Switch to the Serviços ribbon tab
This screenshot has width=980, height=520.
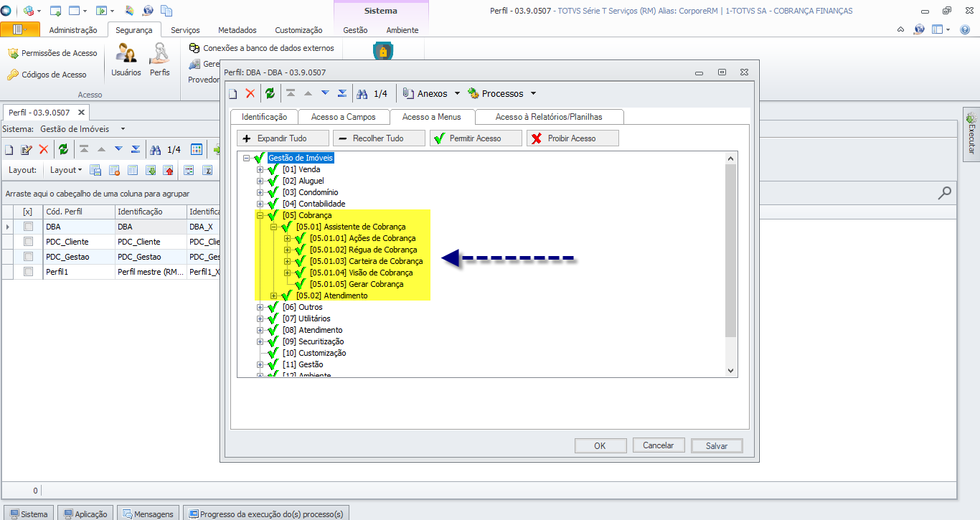pos(185,30)
